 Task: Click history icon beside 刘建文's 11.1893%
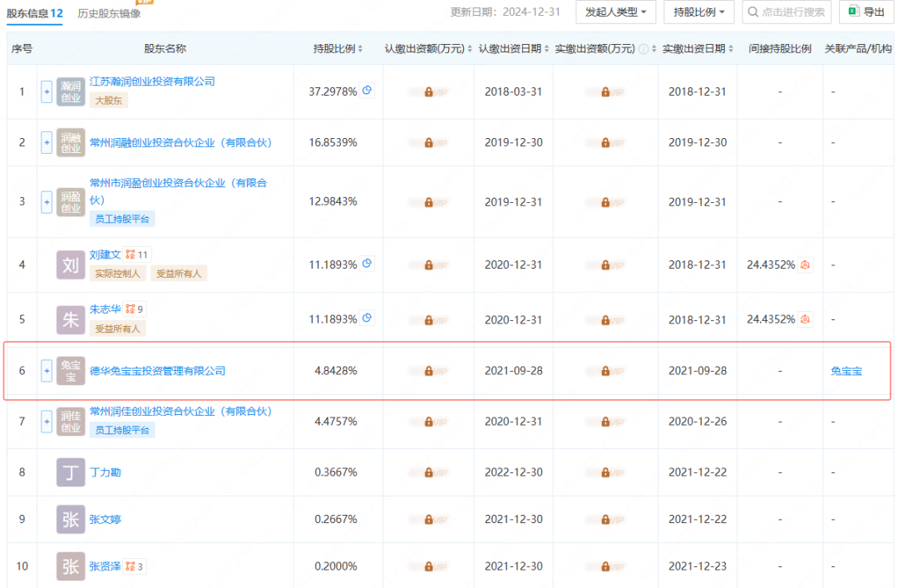coord(368,264)
